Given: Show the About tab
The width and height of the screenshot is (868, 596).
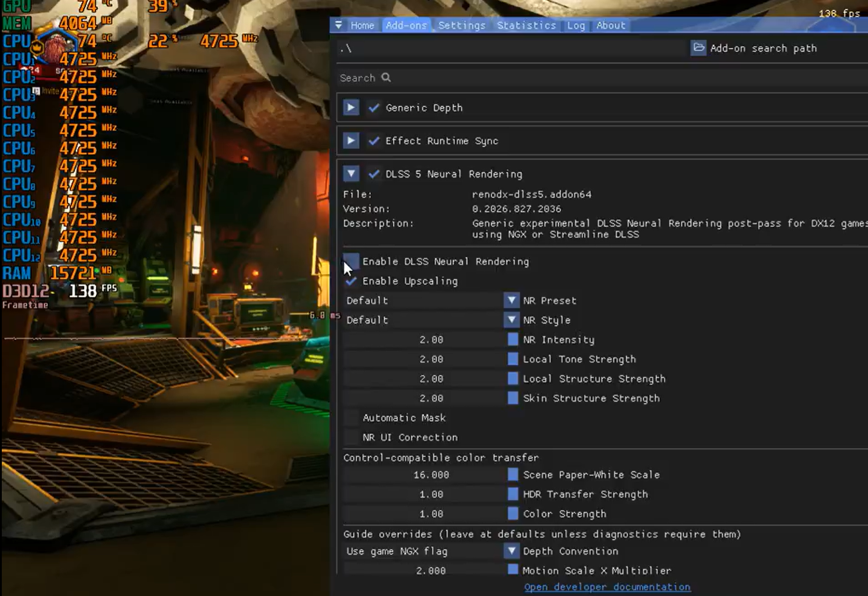Looking at the screenshot, I should tap(611, 25).
